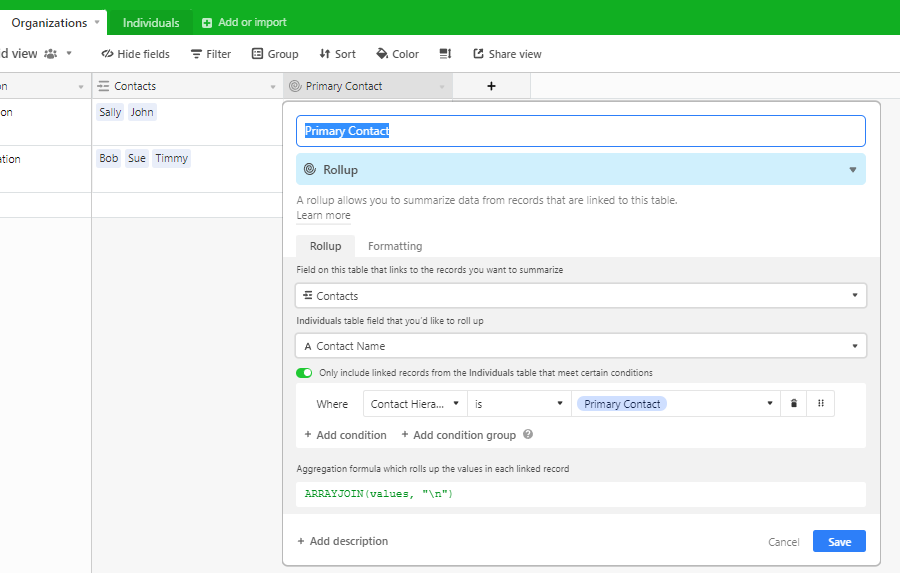Open the Contact Hierarchy condition field dropdown
Image resolution: width=900 pixels, height=573 pixels.
[415, 404]
